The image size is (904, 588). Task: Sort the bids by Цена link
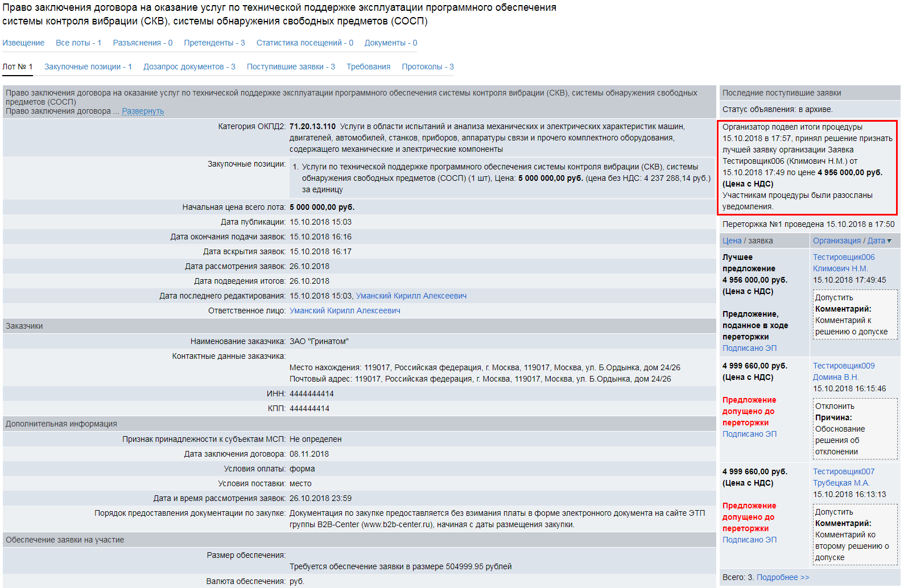[732, 241]
